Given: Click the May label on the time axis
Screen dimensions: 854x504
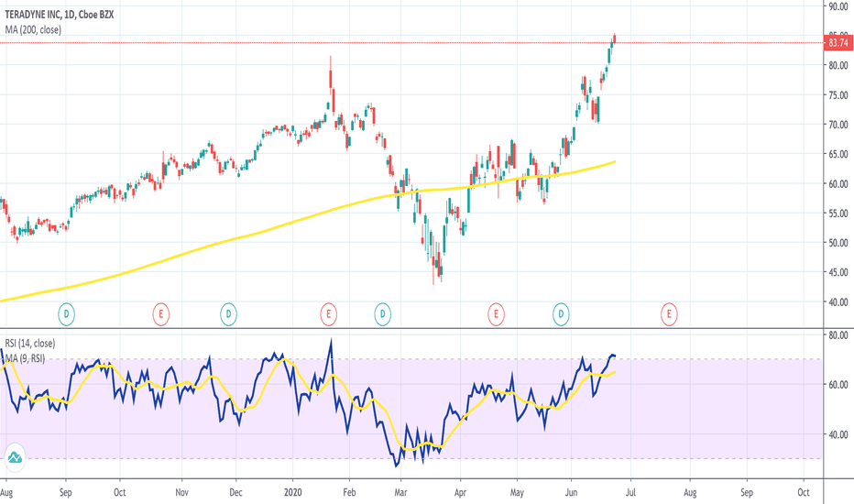Looking at the screenshot, I should point(517,493).
